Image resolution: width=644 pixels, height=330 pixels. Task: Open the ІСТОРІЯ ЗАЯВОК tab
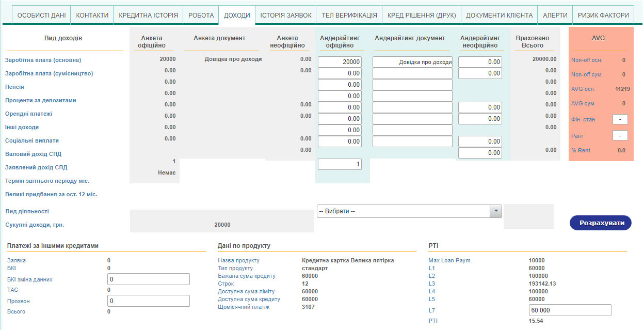(286, 15)
